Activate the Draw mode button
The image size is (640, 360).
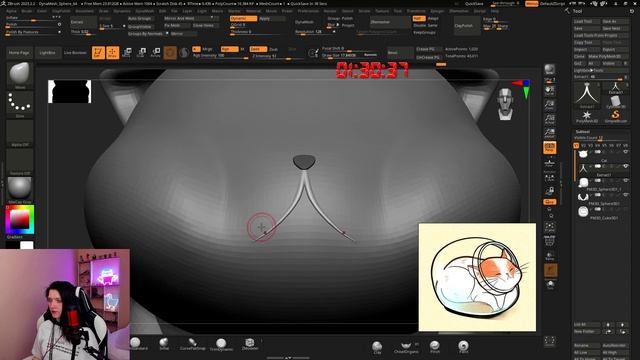pos(113,53)
